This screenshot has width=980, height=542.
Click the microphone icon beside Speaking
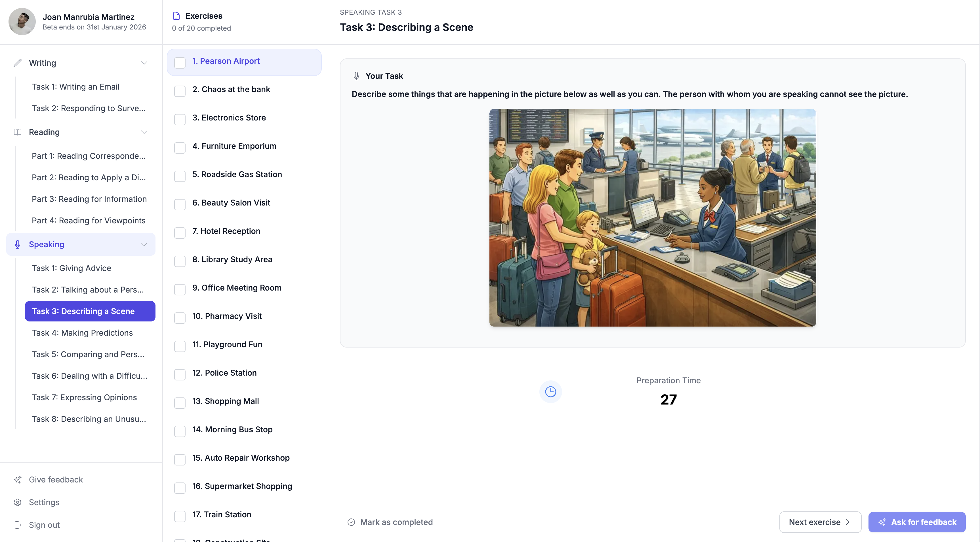[x=18, y=244]
